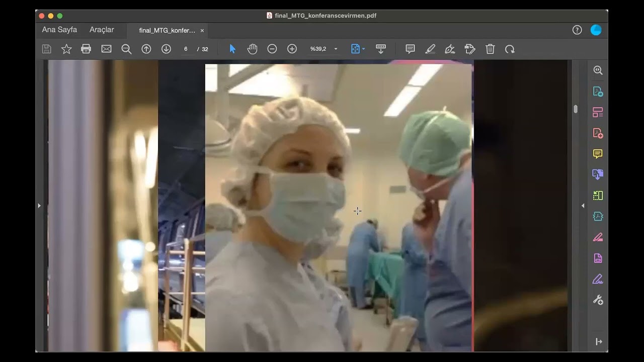Rotate the page with the rotate icon
The image size is (644, 362).
click(510, 49)
